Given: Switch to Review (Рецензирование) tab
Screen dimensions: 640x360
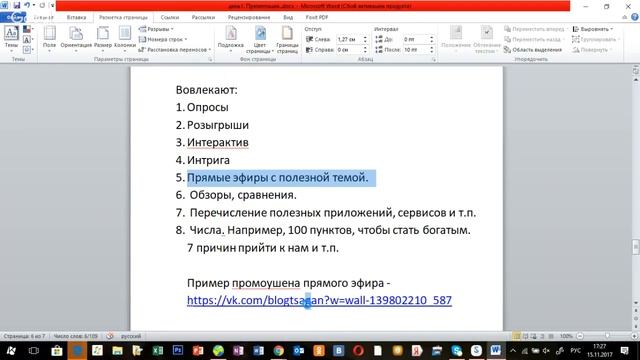Looking at the screenshot, I should click(249, 18).
